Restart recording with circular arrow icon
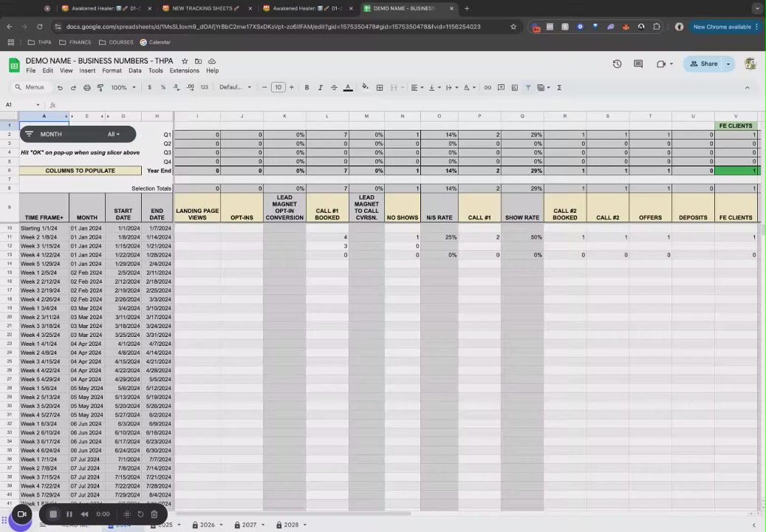This screenshot has width=766, height=532. (140, 514)
